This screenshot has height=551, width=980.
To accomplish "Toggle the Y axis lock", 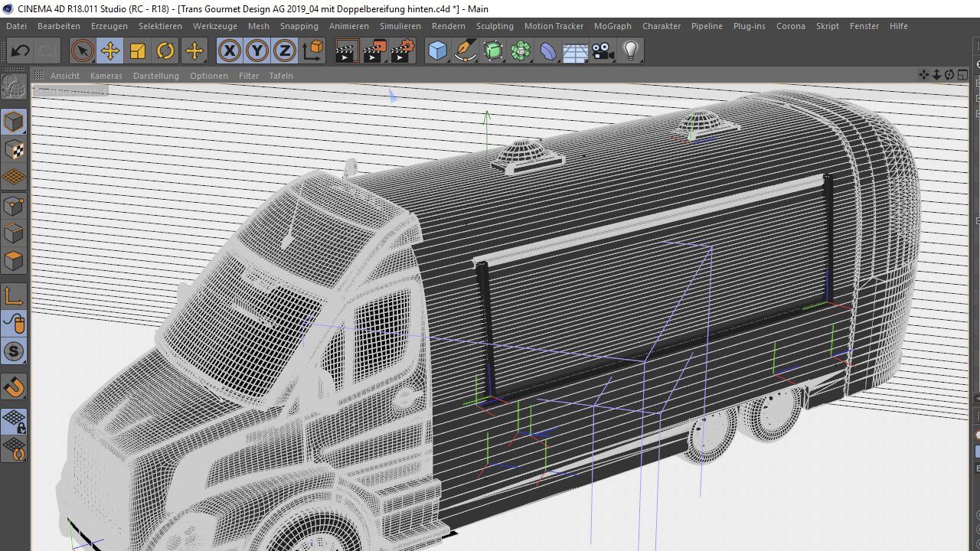I will click(x=256, y=51).
